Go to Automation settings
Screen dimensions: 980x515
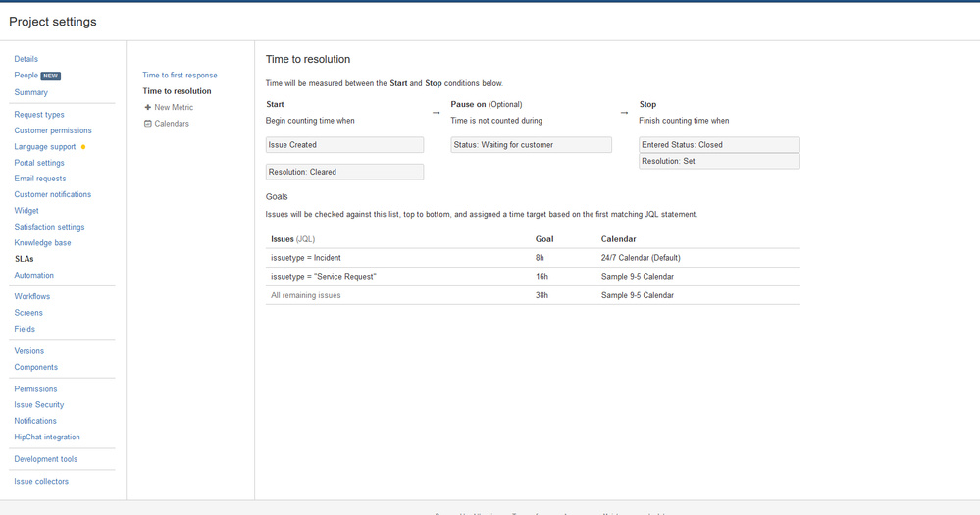pyautogui.click(x=33, y=275)
